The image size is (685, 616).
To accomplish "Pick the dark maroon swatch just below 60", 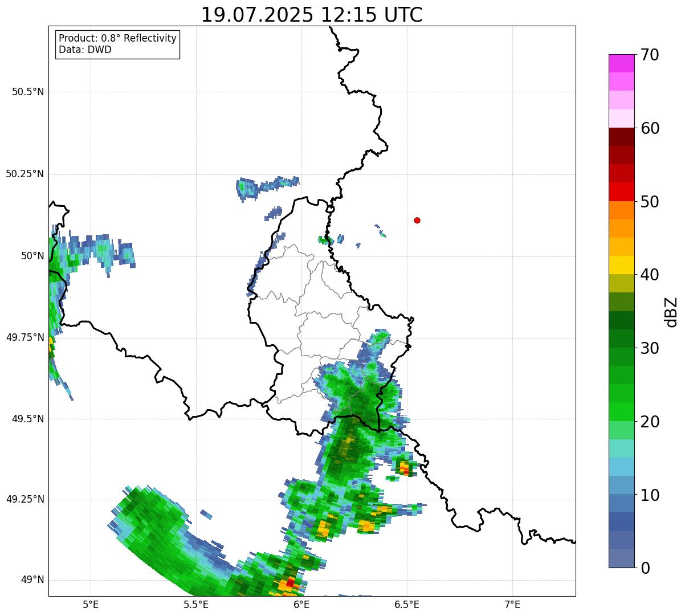I will 622,137.
